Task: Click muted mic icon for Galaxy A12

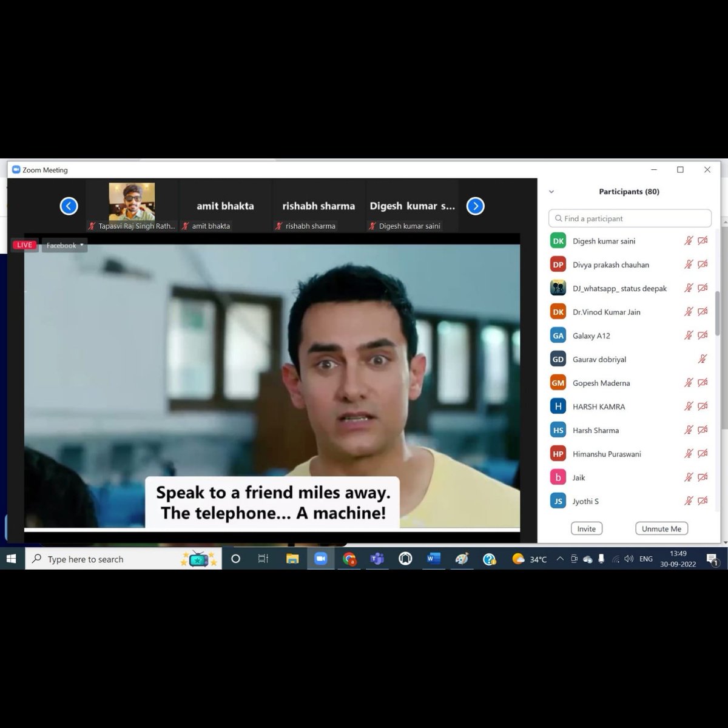Action: (x=689, y=335)
